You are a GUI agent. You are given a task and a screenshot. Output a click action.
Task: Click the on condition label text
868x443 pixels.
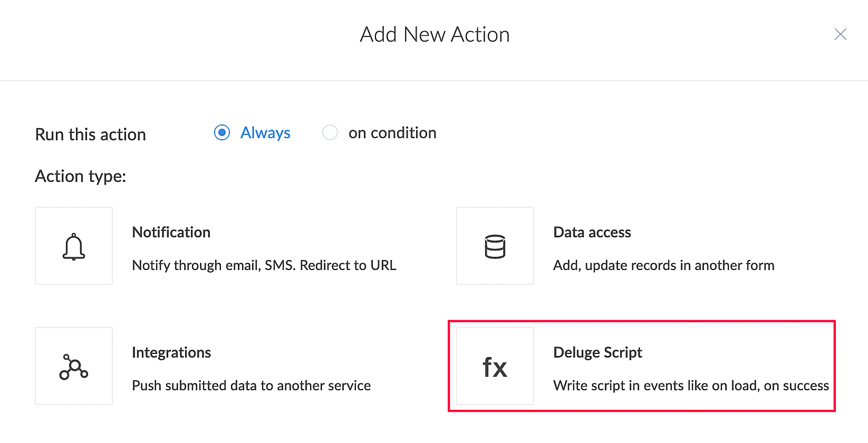pos(392,133)
